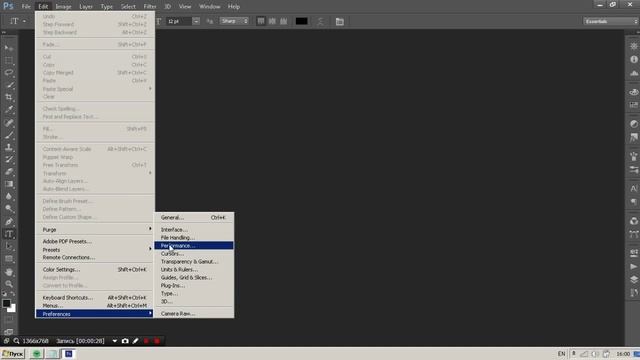Select the Eraser tool

coord(9,171)
